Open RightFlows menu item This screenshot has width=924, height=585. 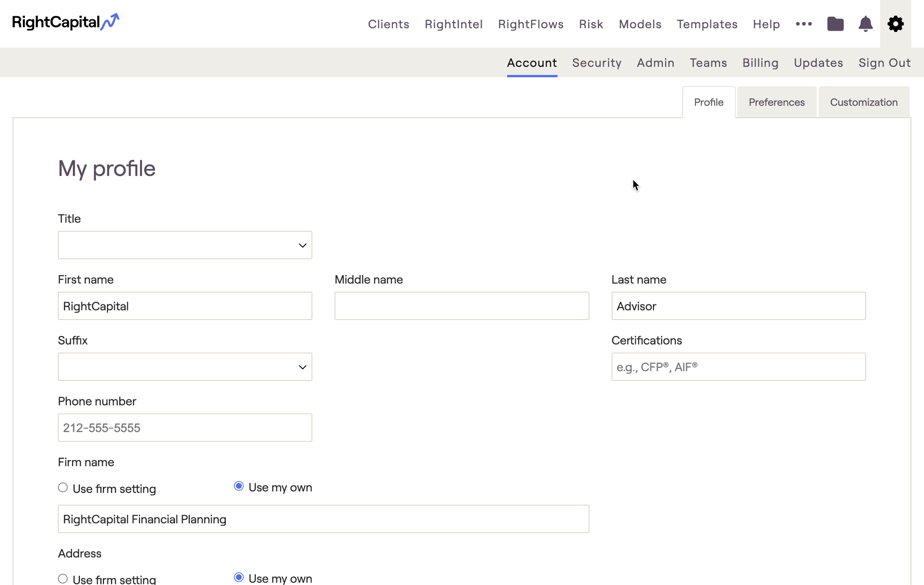tap(531, 24)
